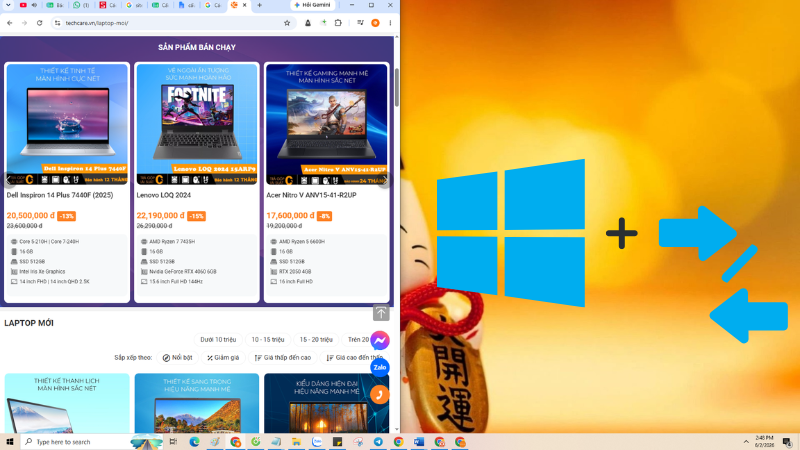Screen dimensions: 800x450
Task: Click AMD Ryzen 5 6600H spec text
Action: tap(302, 241)
